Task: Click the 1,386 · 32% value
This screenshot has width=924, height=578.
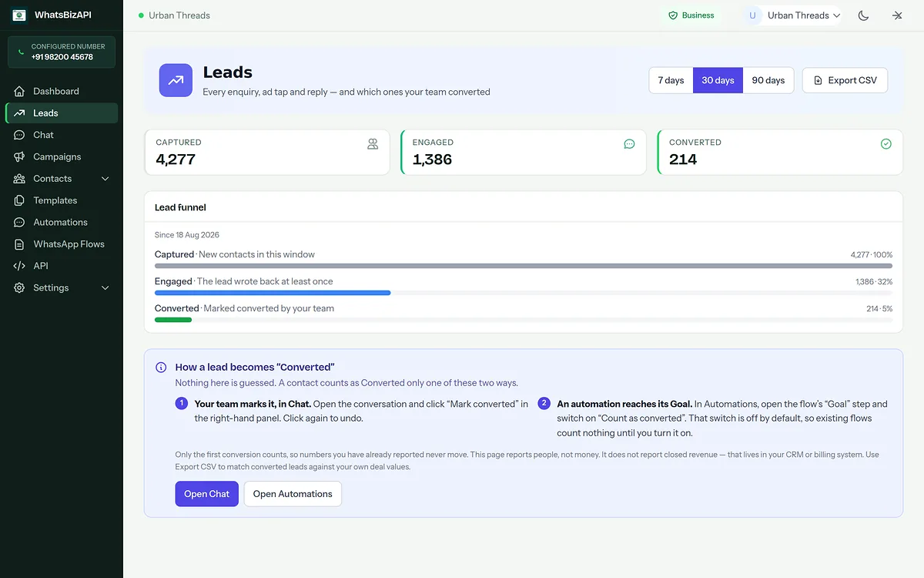Action: [x=874, y=281]
